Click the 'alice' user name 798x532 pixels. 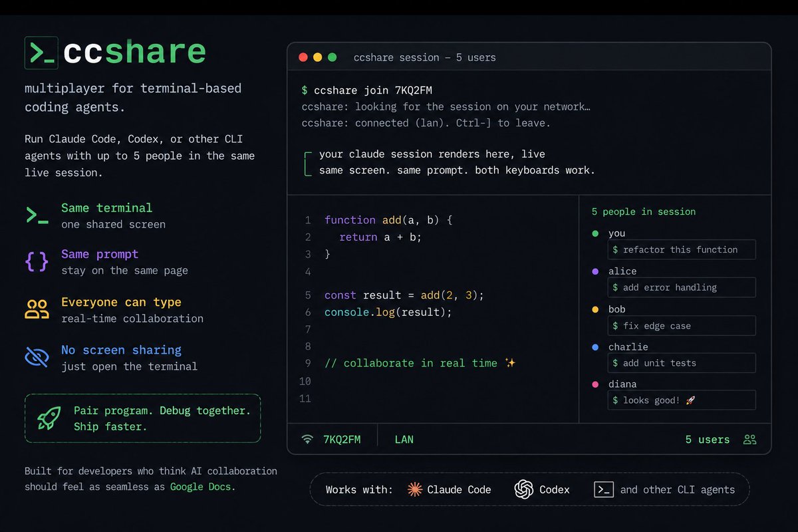[622, 271]
